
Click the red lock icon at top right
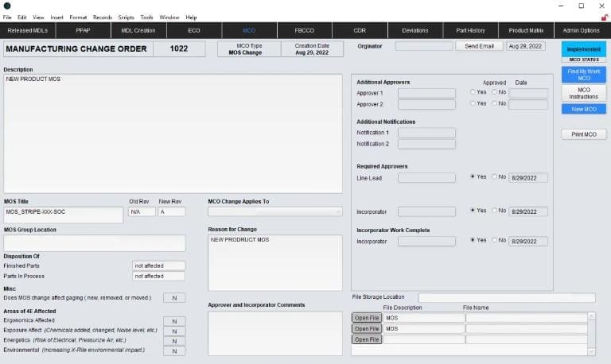coord(605,17)
